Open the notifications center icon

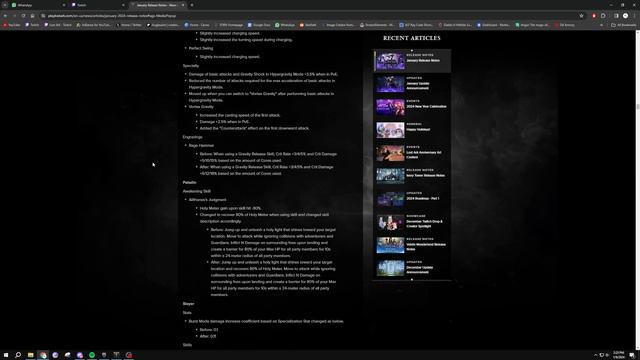pyautogui.click(x=632, y=355)
